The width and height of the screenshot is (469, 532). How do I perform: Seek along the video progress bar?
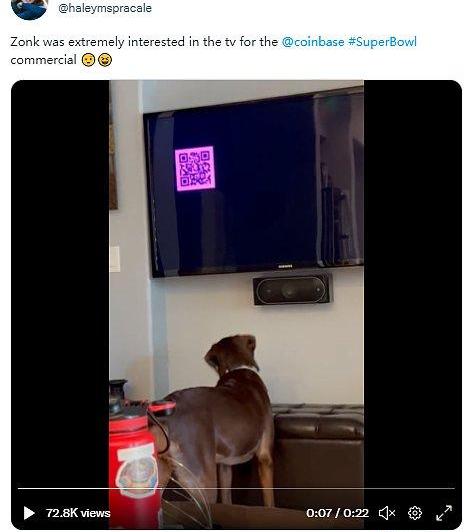pos(236,489)
